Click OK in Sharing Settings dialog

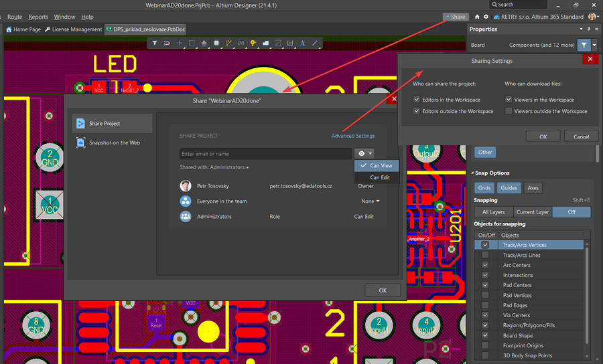[543, 136]
